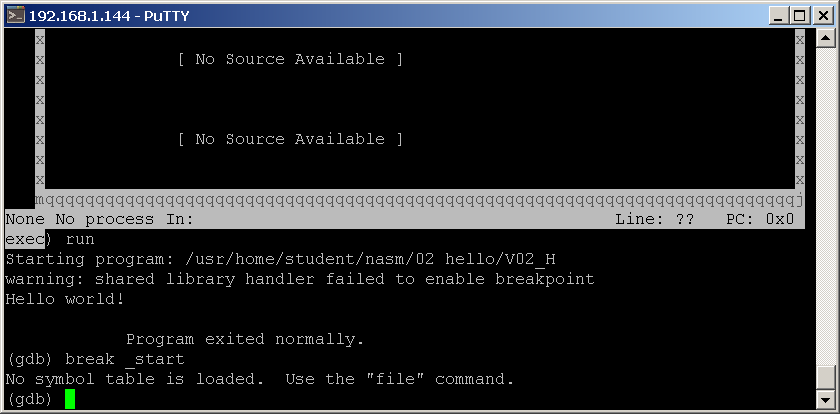Screen dimensions: 840x414
Task: Click the shared library handler warning line
Action: click(x=300, y=279)
